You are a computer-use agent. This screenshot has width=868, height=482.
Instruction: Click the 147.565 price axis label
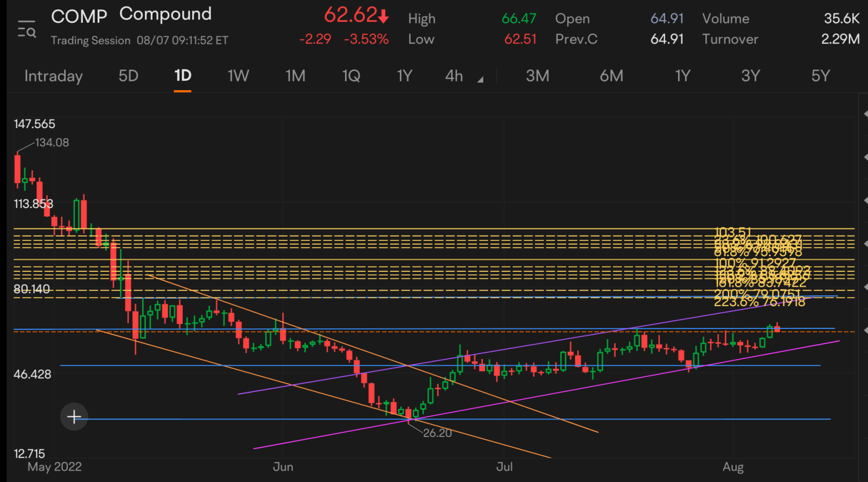tap(35, 124)
